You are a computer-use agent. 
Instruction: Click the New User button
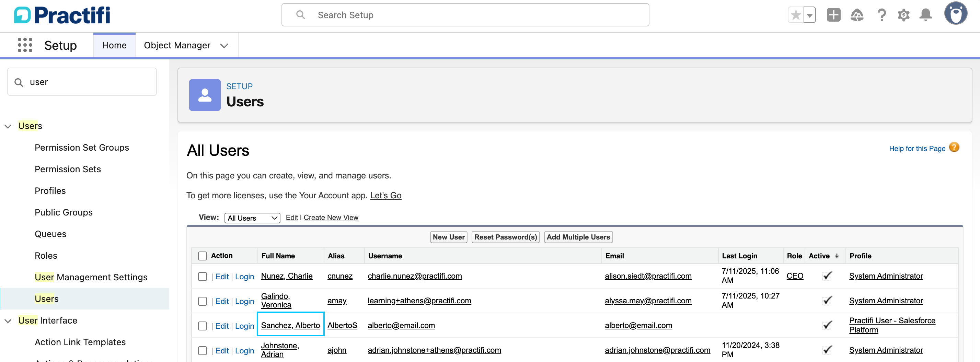tap(449, 237)
